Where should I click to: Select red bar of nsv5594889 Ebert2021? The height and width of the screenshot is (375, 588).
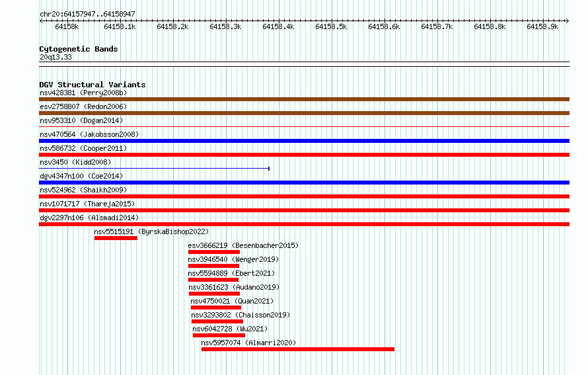point(213,280)
